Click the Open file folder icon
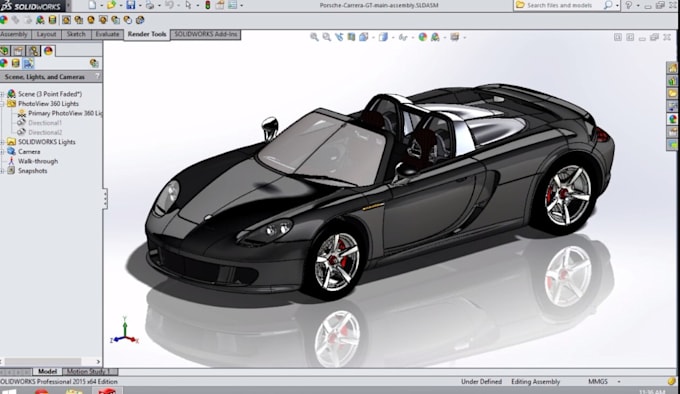 pyautogui.click(x=111, y=5)
